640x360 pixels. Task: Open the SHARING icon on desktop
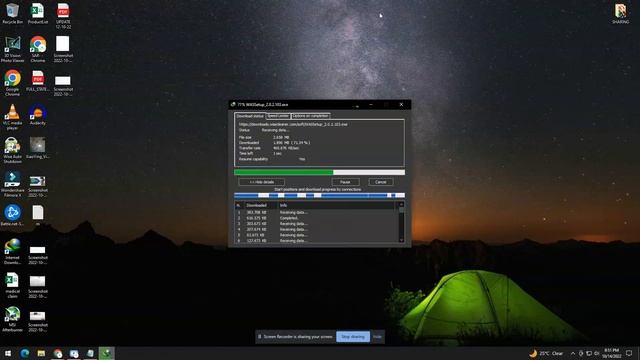click(x=620, y=13)
